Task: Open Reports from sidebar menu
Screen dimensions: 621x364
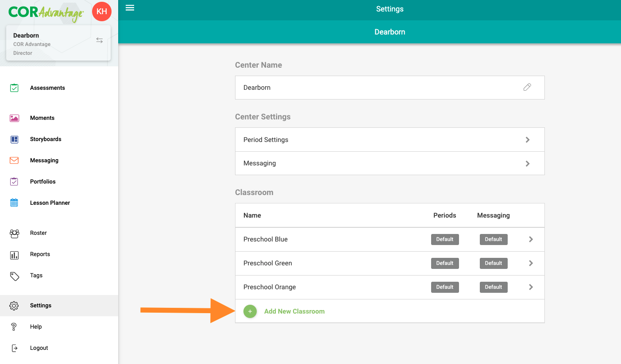Action: (40, 254)
